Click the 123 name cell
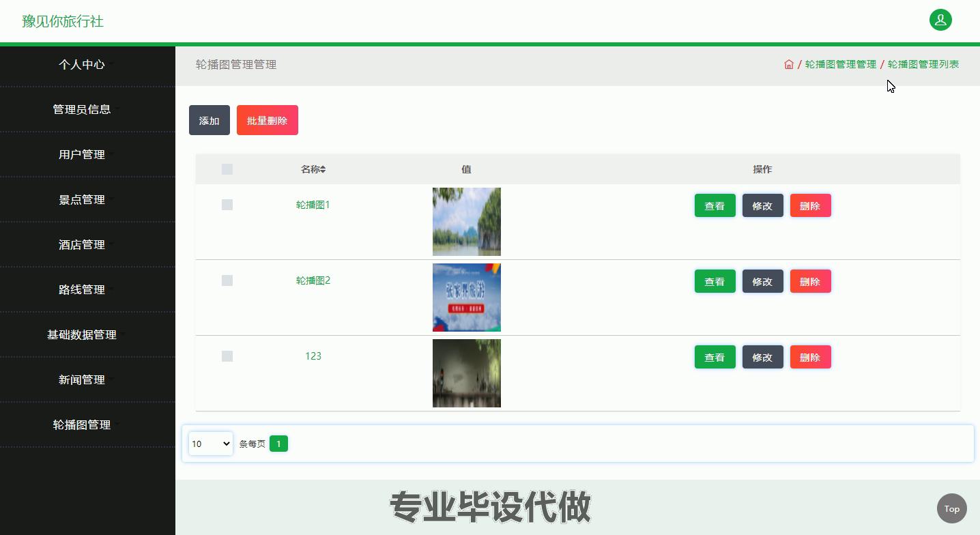The height and width of the screenshot is (535, 980). coord(313,356)
